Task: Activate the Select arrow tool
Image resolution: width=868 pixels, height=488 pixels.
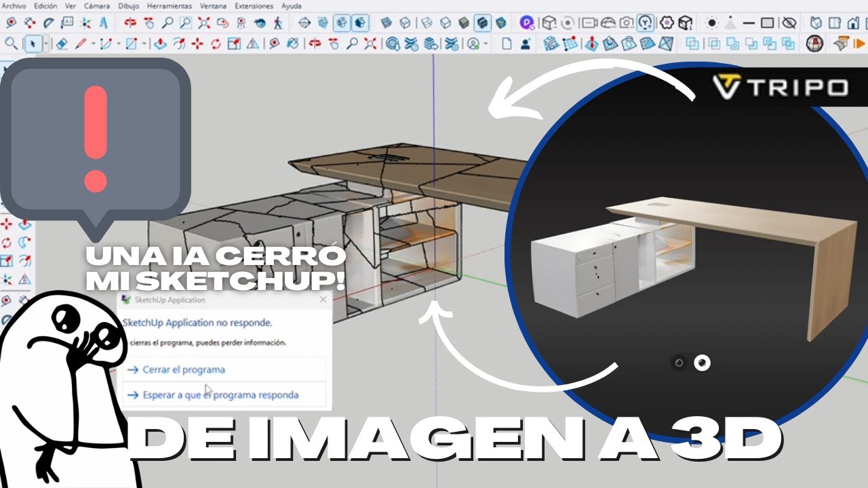Action: tap(33, 44)
